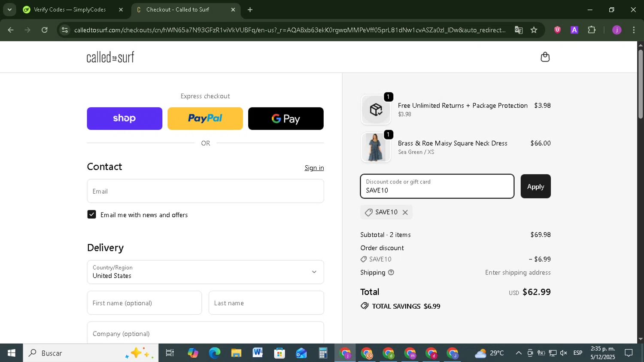Screen dimensions: 644x362
Task: Open the shopping bag cart icon
Action: (545, 57)
